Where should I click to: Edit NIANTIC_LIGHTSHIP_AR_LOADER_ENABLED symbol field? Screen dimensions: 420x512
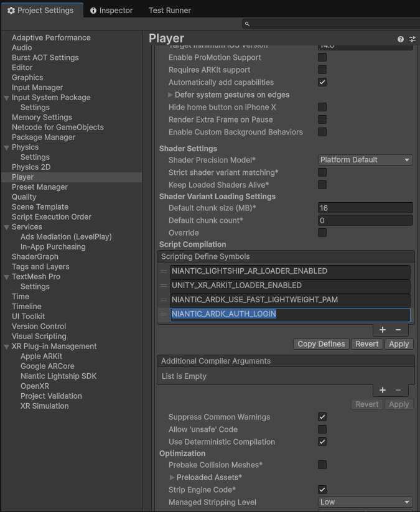pyautogui.click(x=290, y=271)
